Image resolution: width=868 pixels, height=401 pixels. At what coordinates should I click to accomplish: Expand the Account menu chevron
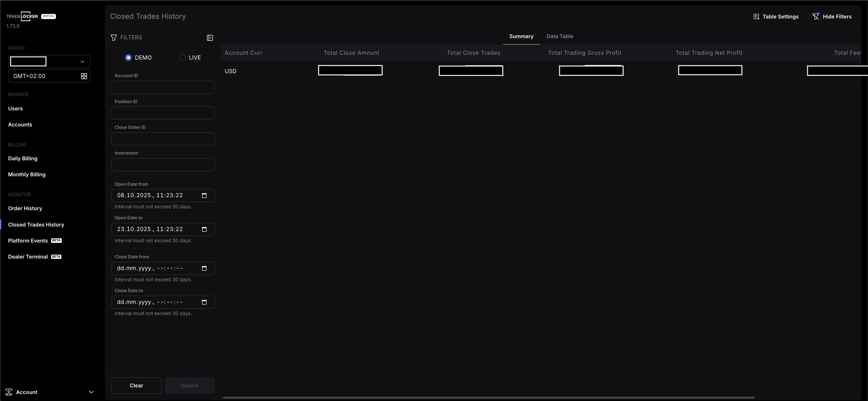[x=91, y=392]
